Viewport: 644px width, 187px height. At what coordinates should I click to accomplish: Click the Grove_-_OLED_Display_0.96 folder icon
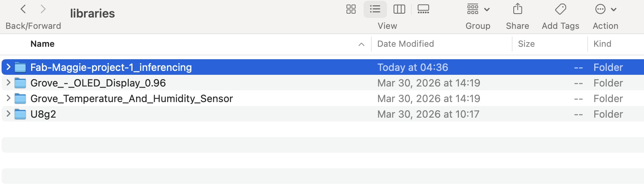(20, 83)
